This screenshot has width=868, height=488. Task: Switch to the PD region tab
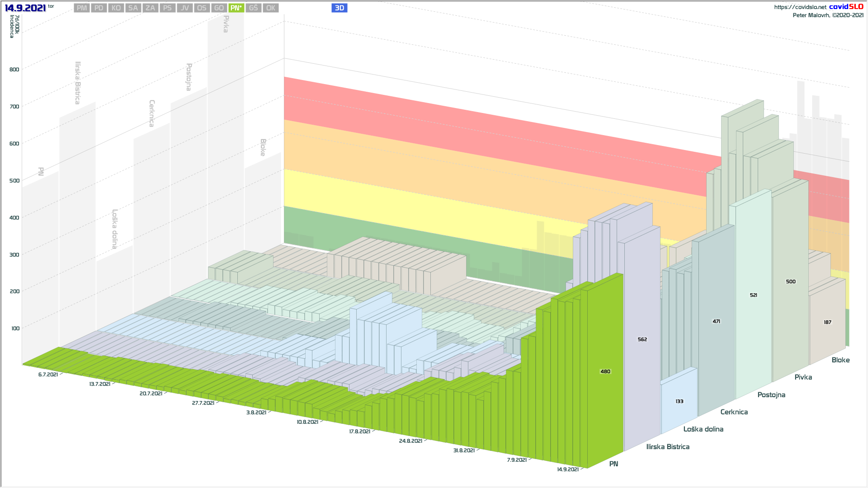[99, 8]
